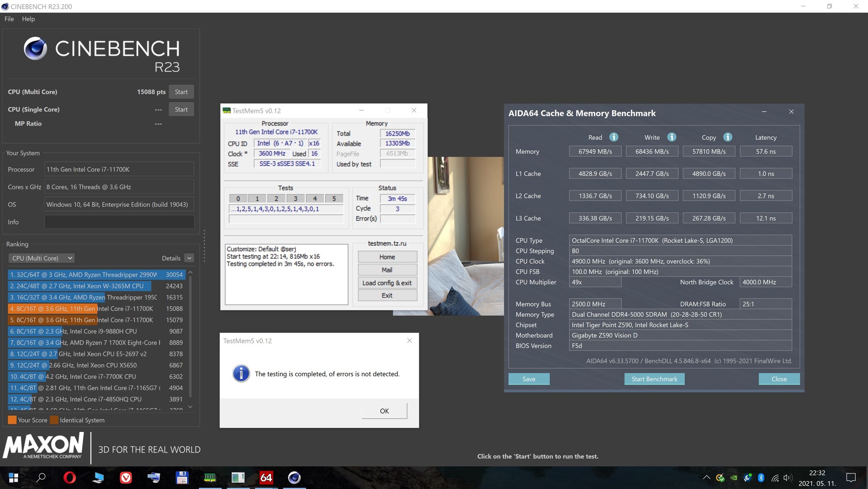Click the TestMem5 log text area
This screenshot has width=868, height=489.
pyautogui.click(x=286, y=274)
